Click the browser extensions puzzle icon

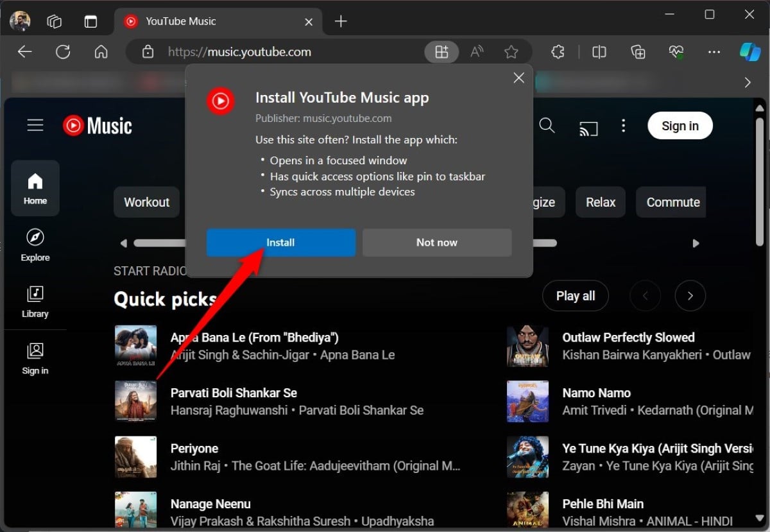point(557,51)
